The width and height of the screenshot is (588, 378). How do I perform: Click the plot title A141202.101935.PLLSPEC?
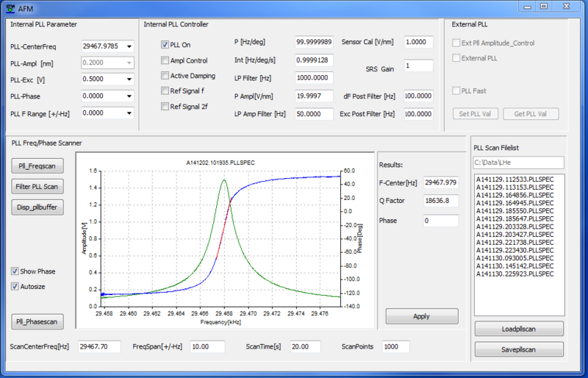pos(220,163)
